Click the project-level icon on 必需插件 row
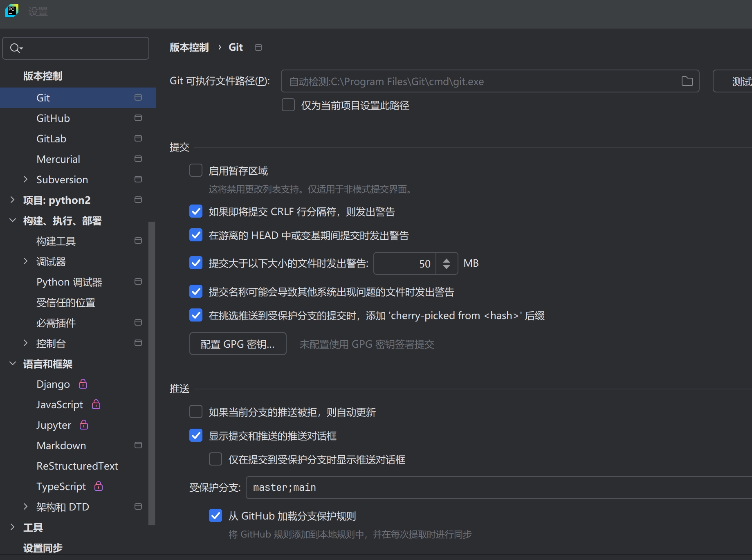 click(x=138, y=322)
